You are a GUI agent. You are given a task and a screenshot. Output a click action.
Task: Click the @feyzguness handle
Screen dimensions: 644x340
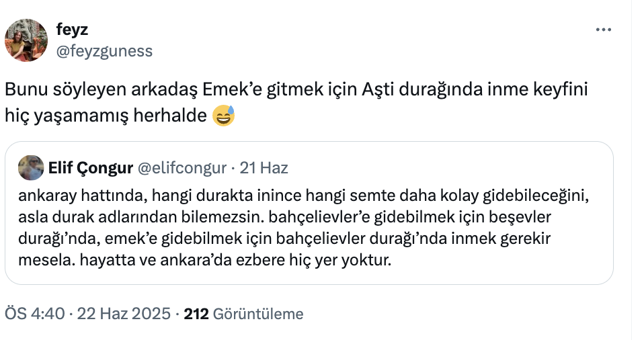(104, 51)
